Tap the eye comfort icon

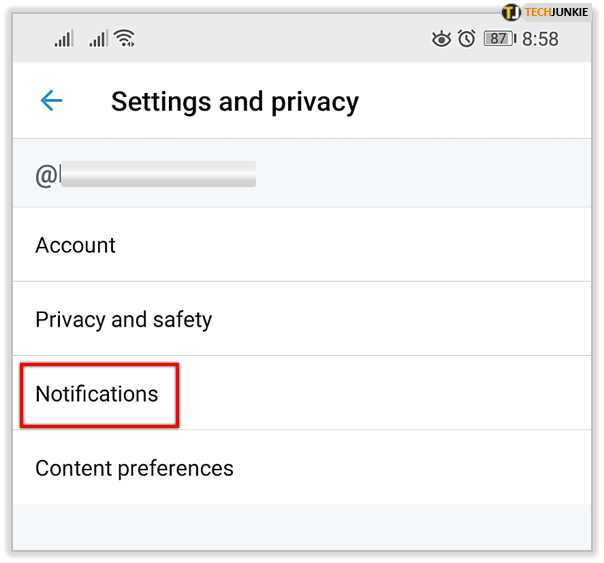(441, 39)
